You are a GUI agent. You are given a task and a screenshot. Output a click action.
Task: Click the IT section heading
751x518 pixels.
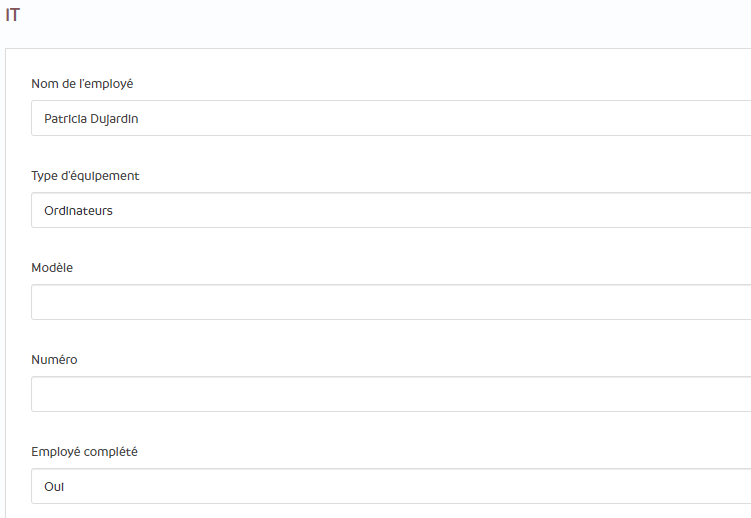[x=13, y=15]
